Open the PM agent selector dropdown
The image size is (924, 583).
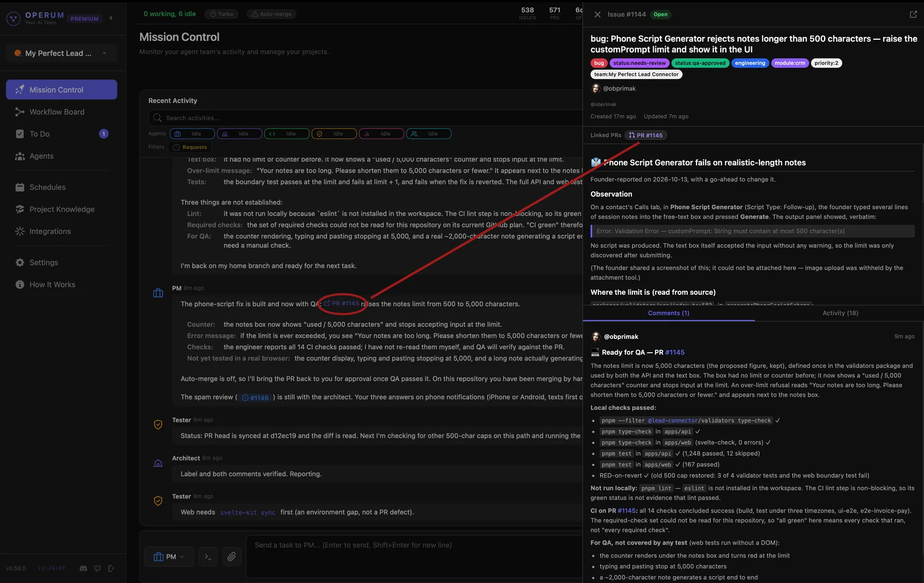click(169, 556)
